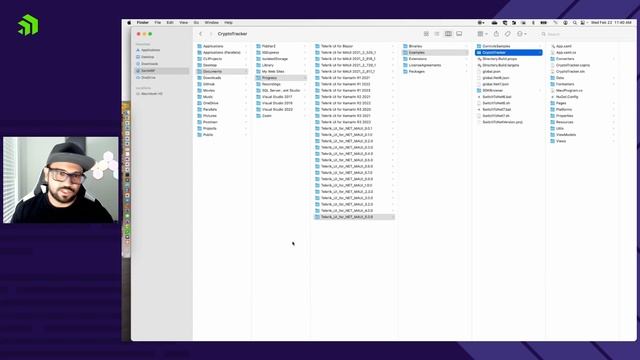Viewport: 640px width, 360px height.
Task: Expand the Platforms folder chevron
Action: click(x=613, y=109)
